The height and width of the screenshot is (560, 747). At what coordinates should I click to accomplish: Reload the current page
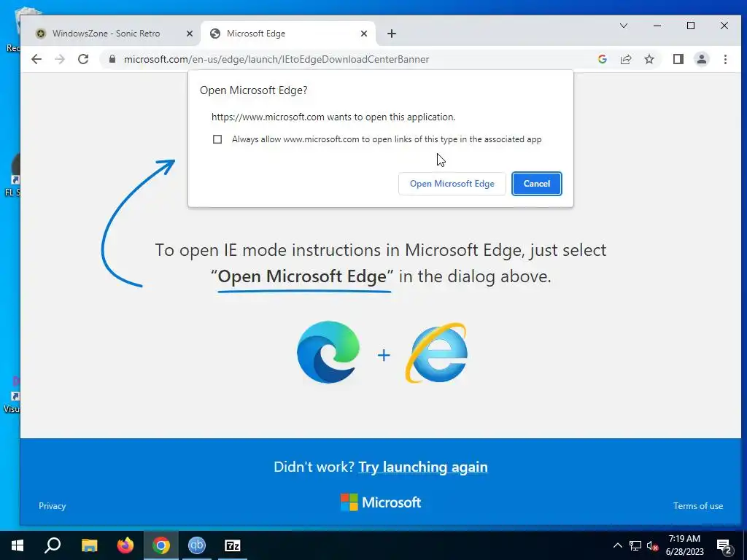(83, 59)
